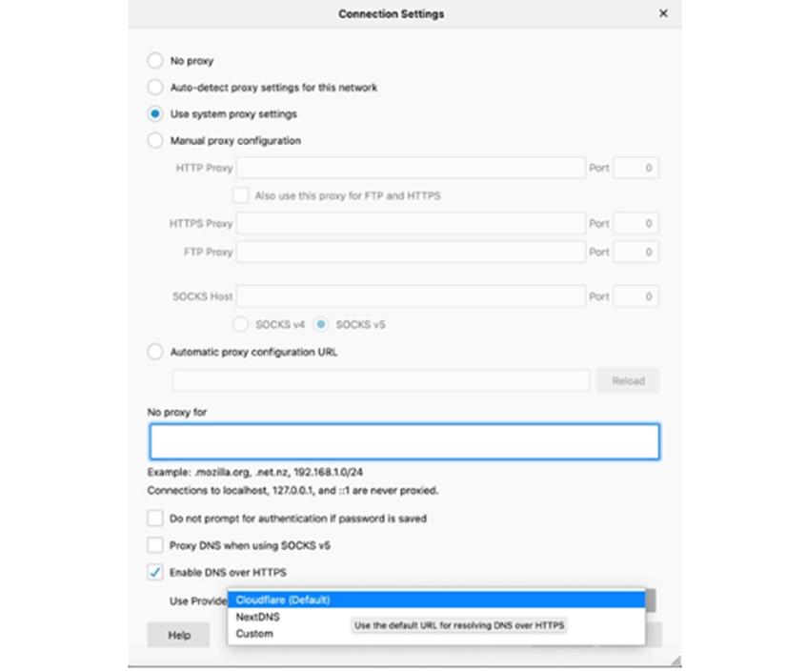The width and height of the screenshot is (807, 672).
Task: Choose NextDNS as DNS over HTTPS provider
Action: [x=255, y=616]
